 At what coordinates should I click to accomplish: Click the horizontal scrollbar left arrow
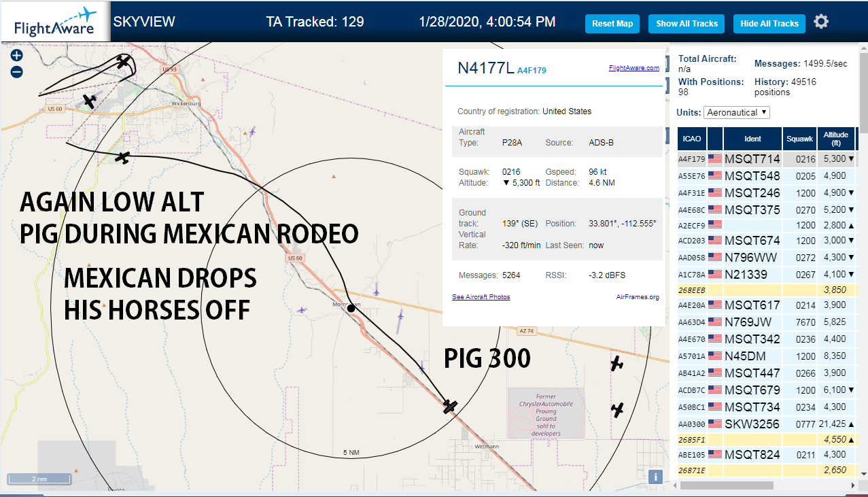pyautogui.click(x=674, y=485)
